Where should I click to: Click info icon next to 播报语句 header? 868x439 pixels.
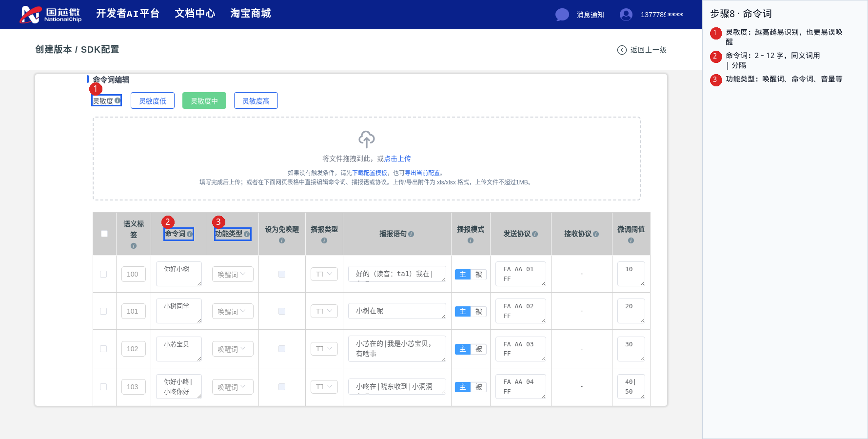(x=411, y=234)
